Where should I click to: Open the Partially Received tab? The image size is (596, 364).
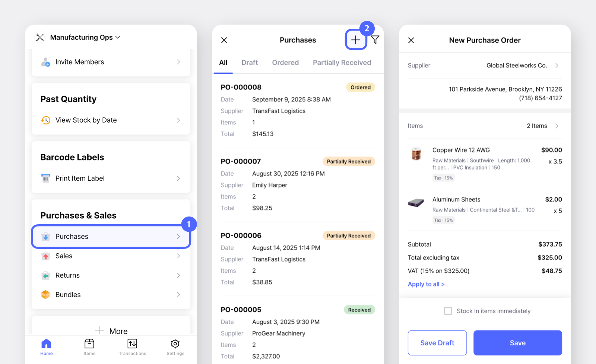pos(342,63)
